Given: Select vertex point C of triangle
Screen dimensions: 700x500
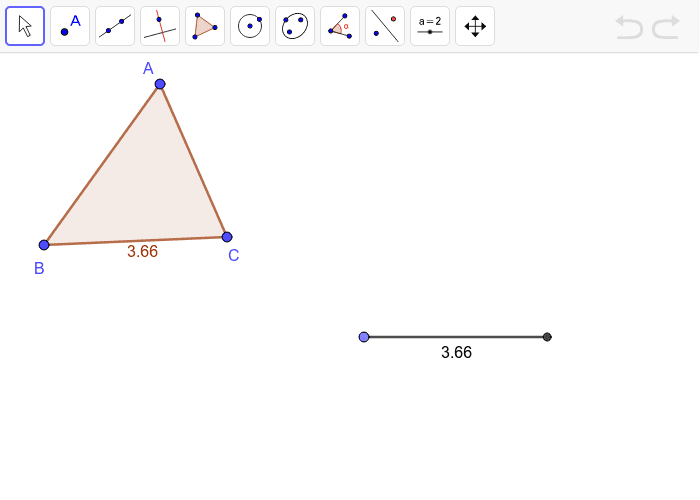Looking at the screenshot, I should pos(227,237).
